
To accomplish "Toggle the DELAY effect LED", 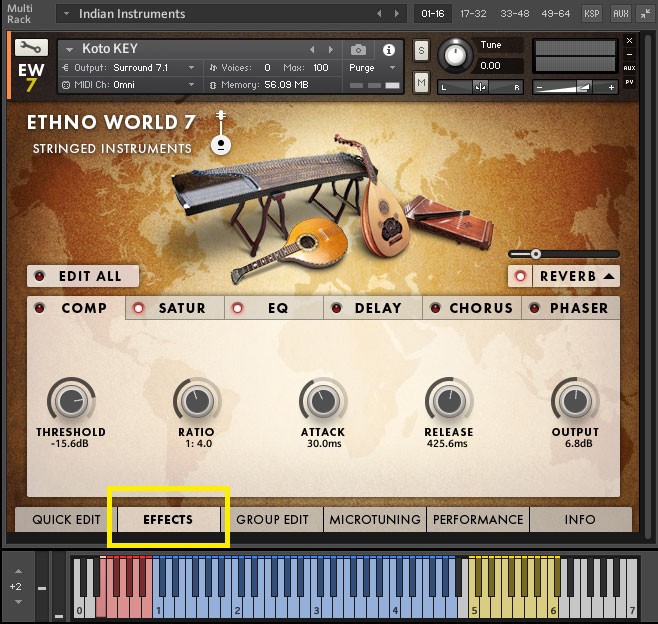I will [336, 308].
